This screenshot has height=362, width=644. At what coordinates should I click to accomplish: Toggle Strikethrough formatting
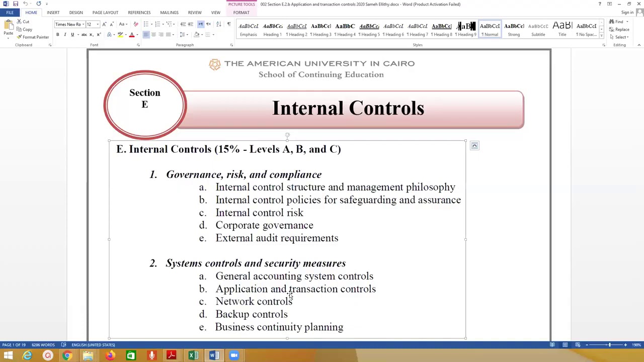click(x=84, y=35)
